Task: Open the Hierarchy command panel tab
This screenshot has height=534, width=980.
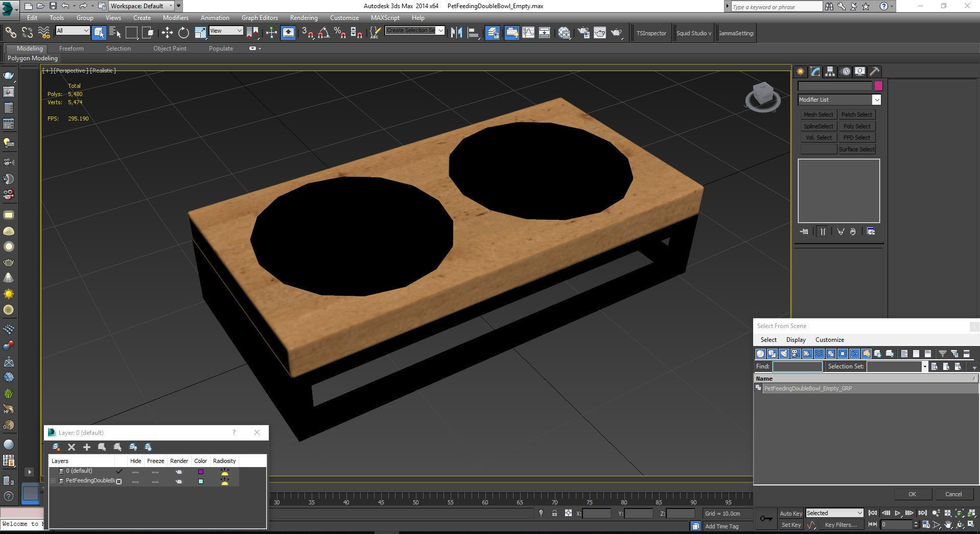Action: click(830, 72)
